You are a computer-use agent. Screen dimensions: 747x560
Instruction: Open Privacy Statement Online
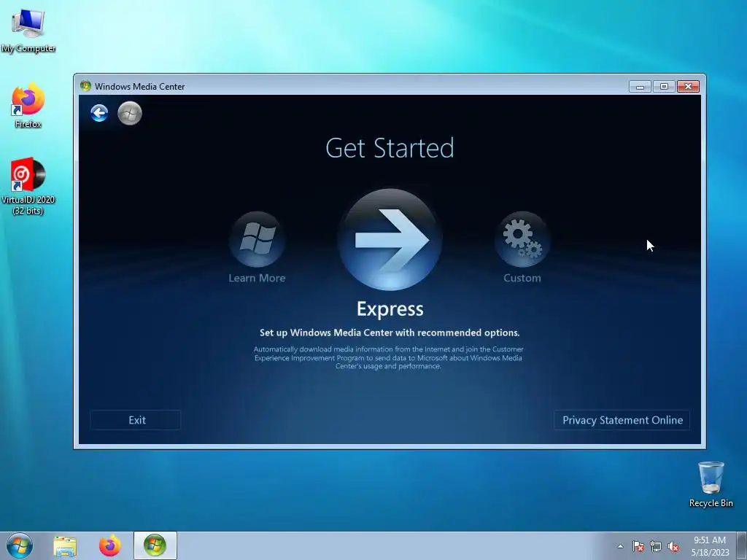(622, 420)
